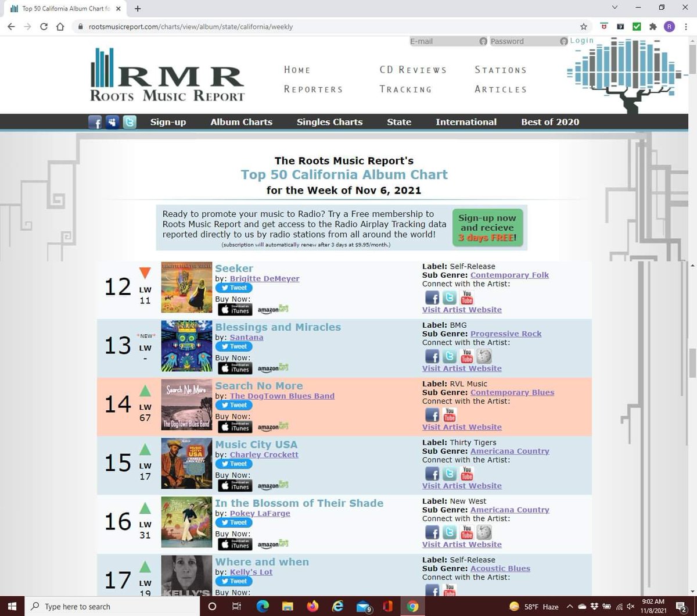697x616 pixels.
Task: Open Brigitte DeMeyer's Twitter icon
Action: pos(450,298)
